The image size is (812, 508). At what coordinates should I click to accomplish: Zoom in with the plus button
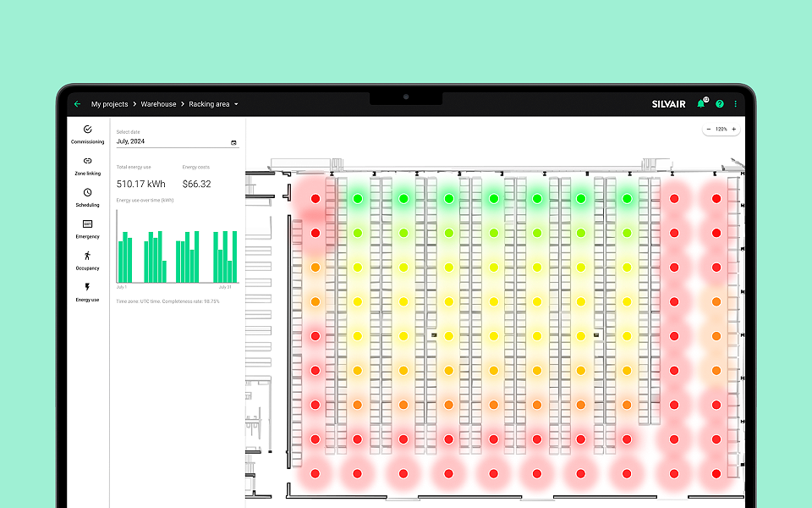733,130
